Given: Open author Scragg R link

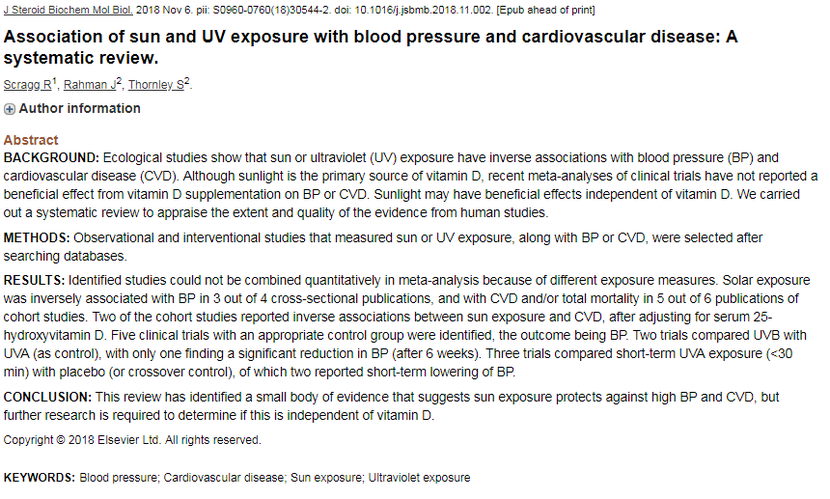Looking at the screenshot, I should (x=28, y=85).
